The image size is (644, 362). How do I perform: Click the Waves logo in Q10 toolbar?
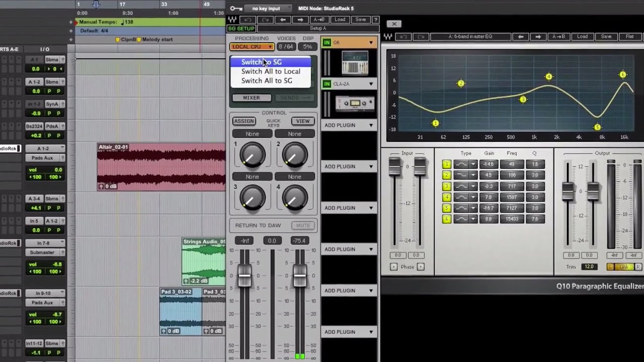[x=388, y=37]
